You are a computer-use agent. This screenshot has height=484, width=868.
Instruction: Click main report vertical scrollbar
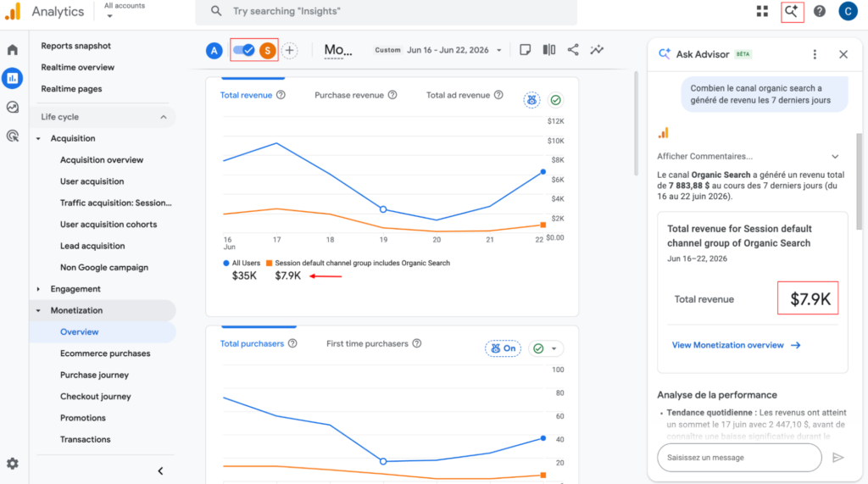(x=636, y=123)
